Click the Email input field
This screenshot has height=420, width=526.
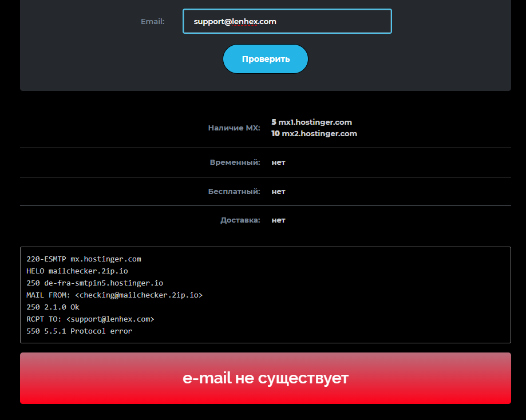tap(287, 21)
